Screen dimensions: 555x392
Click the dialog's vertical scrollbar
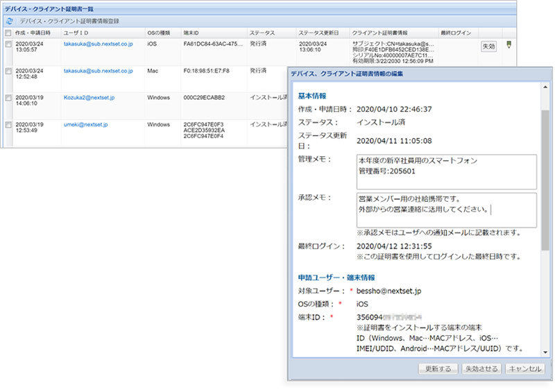pos(545,180)
